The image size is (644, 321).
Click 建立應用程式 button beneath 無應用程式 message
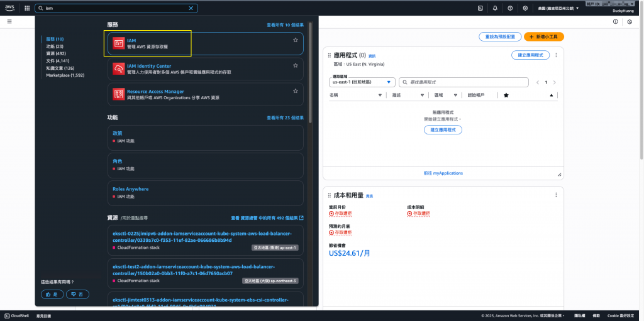(x=443, y=129)
